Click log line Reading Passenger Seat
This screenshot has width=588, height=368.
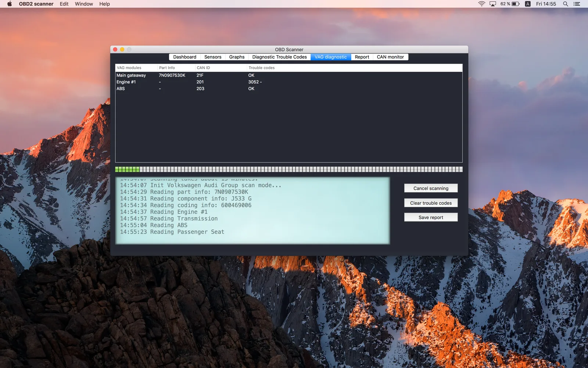[172, 232]
